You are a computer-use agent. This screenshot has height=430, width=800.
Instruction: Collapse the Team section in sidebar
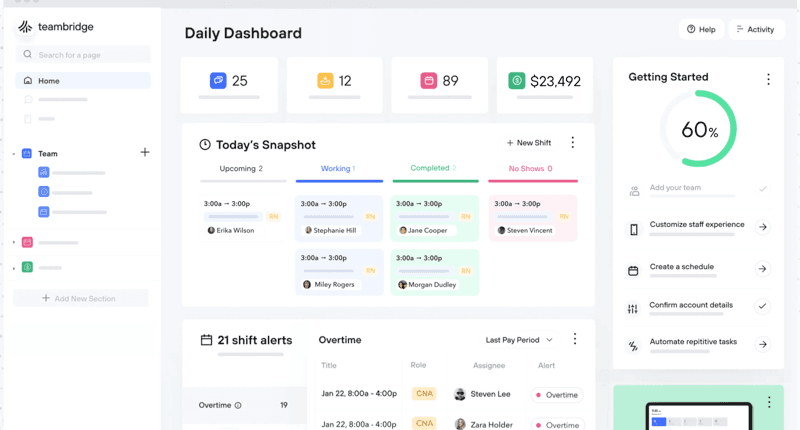(x=14, y=154)
